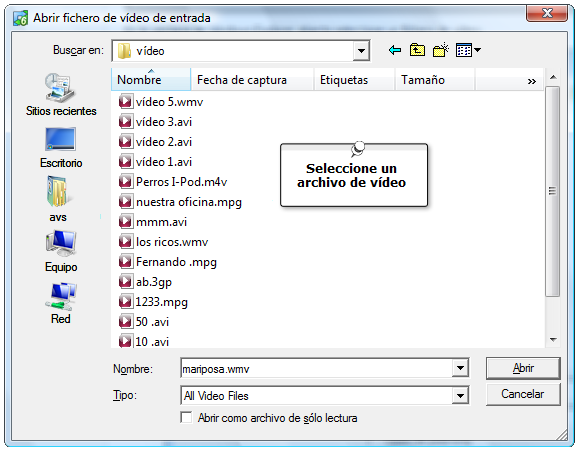
Task: Select file icon for ab.3gp
Action: 125,281
